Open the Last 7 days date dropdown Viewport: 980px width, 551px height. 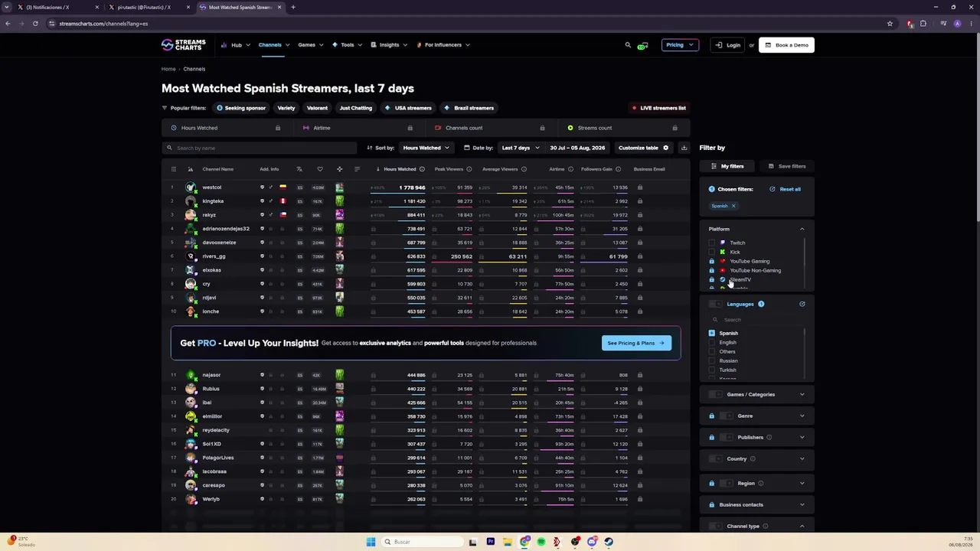coord(520,148)
